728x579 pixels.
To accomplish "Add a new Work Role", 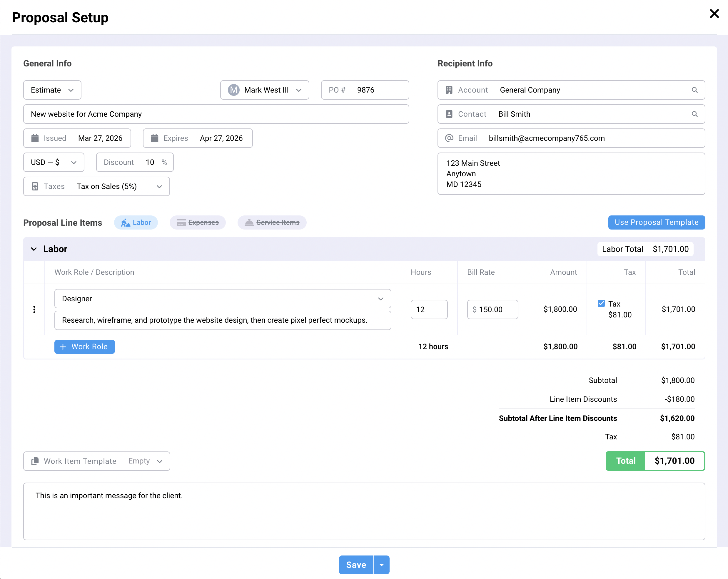I will click(84, 347).
